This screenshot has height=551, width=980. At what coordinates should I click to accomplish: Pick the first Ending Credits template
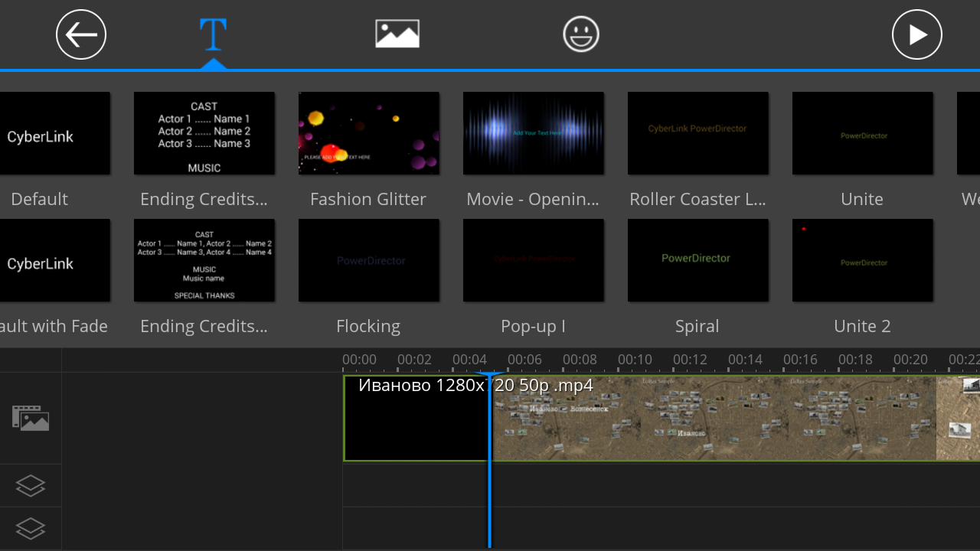pos(204,134)
